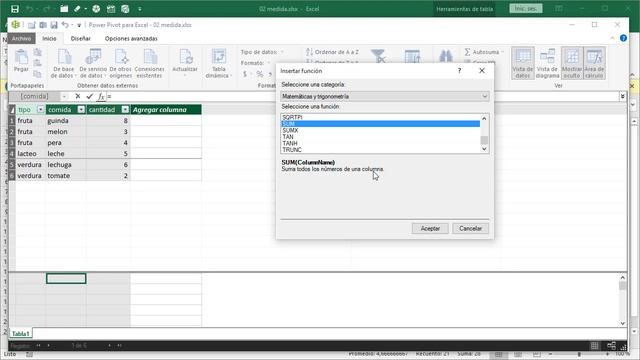Select the Agregar columna header
Image resolution: width=640 pixels, height=360 pixels.
[166, 109]
